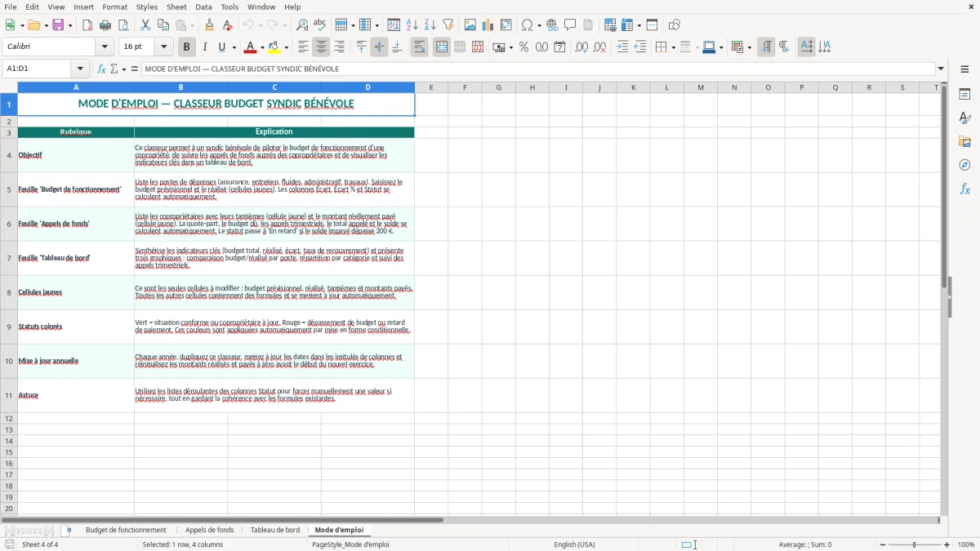Click the Clone Formatting paintbrush icon
The image size is (980, 551).
pos(209,25)
